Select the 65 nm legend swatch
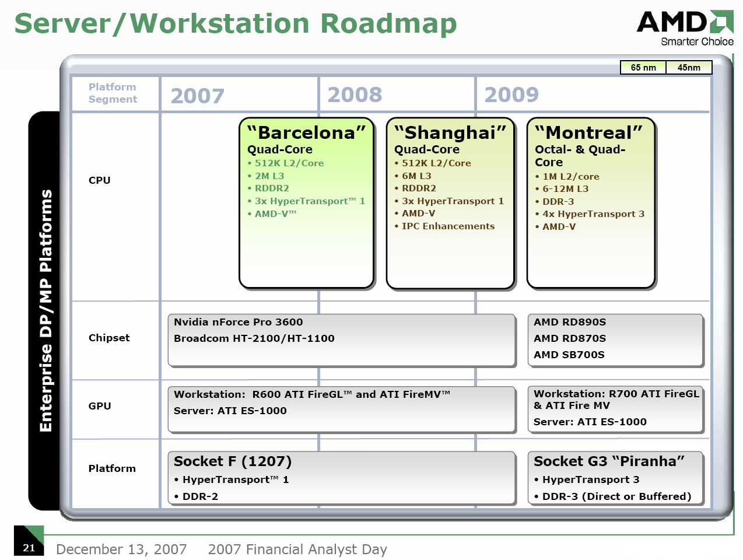The height and width of the screenshot is (560, 743). pyautogui.click(x=643, y=68)
